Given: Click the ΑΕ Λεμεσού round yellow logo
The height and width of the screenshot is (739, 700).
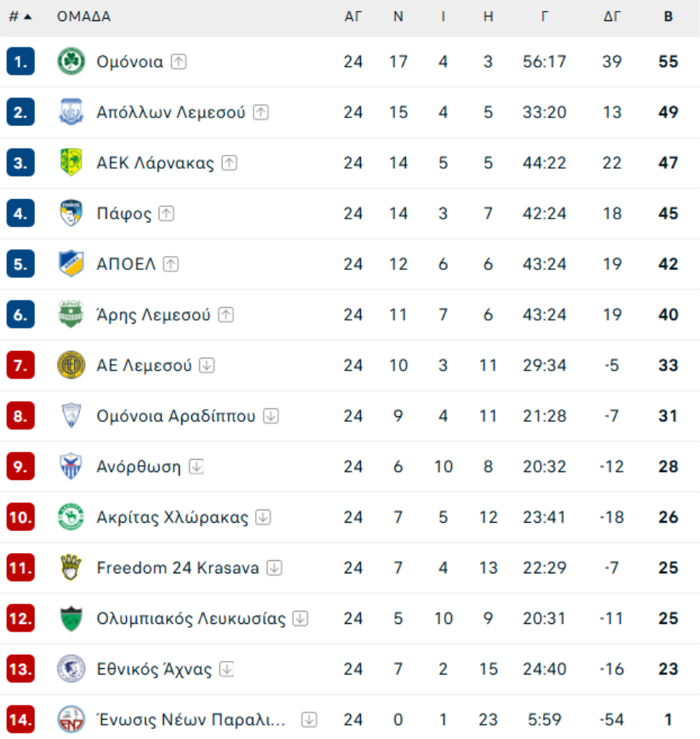Looking at the screenshot, I should 71,365.
